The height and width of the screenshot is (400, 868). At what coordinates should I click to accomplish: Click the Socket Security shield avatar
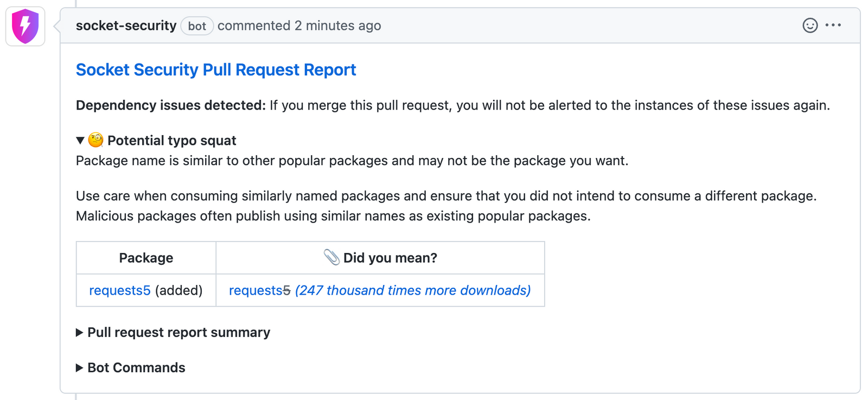pyautogui.click(x=25, y=26)
